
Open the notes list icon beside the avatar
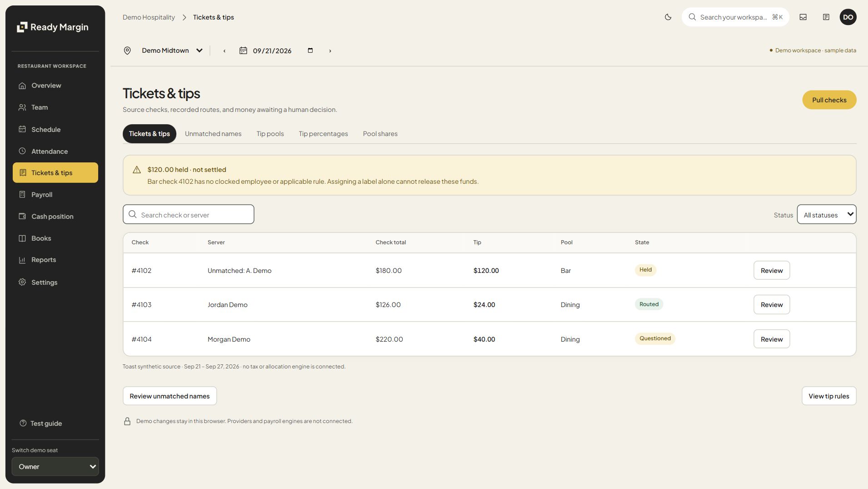[x=826, y=17]
